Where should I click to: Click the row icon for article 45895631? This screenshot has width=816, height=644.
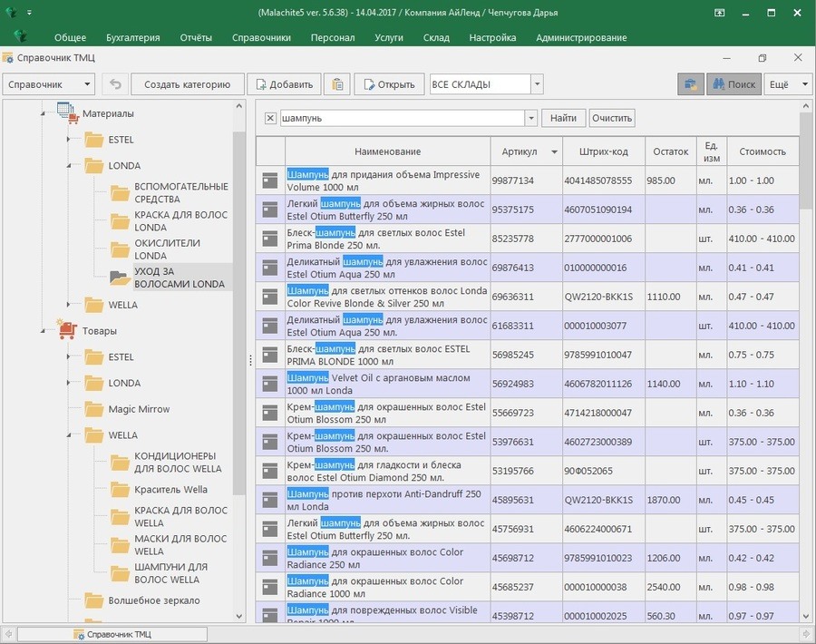270,500
